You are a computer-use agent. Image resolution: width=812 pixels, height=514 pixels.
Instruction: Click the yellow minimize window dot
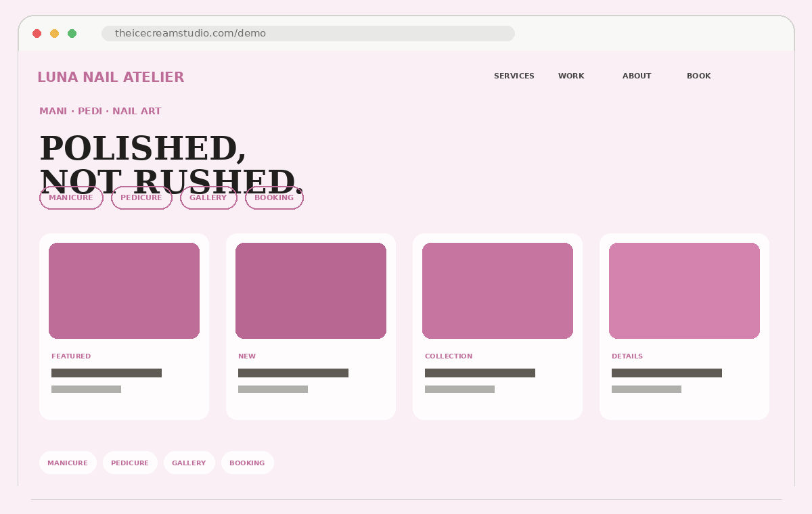(54, 34)
